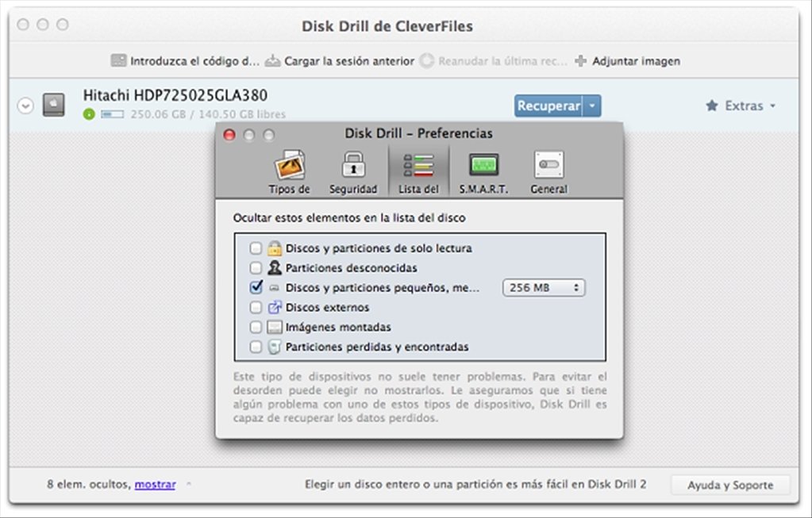The height and width of the screenshot is (518, 812).
Task: Click the mostrar hidden elements link
Action: click(156, 485)
